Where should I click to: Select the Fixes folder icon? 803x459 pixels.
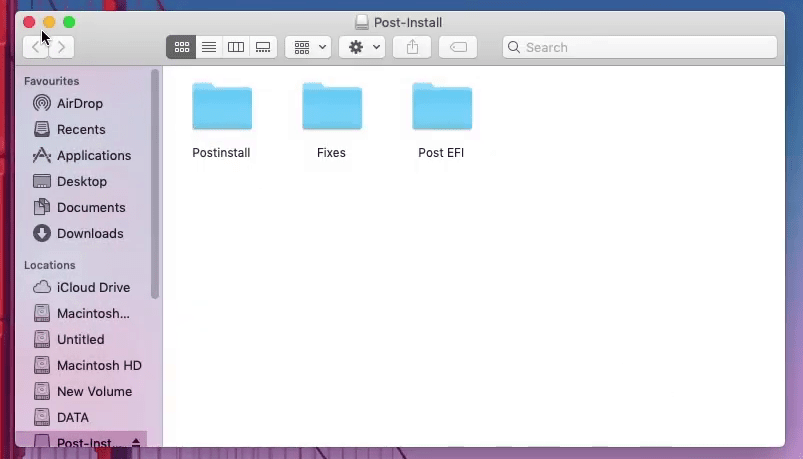point(332,107)
